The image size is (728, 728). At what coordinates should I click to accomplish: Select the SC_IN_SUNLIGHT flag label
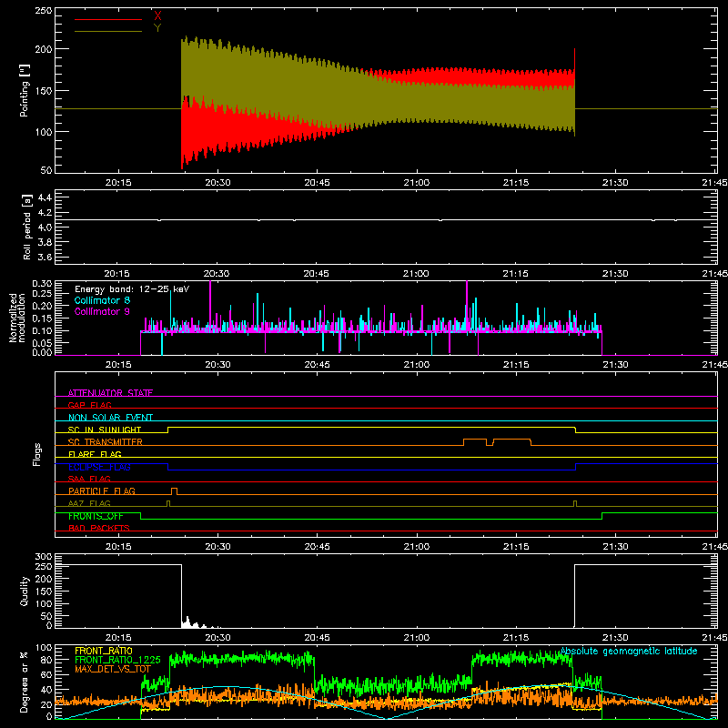point(105,430)
